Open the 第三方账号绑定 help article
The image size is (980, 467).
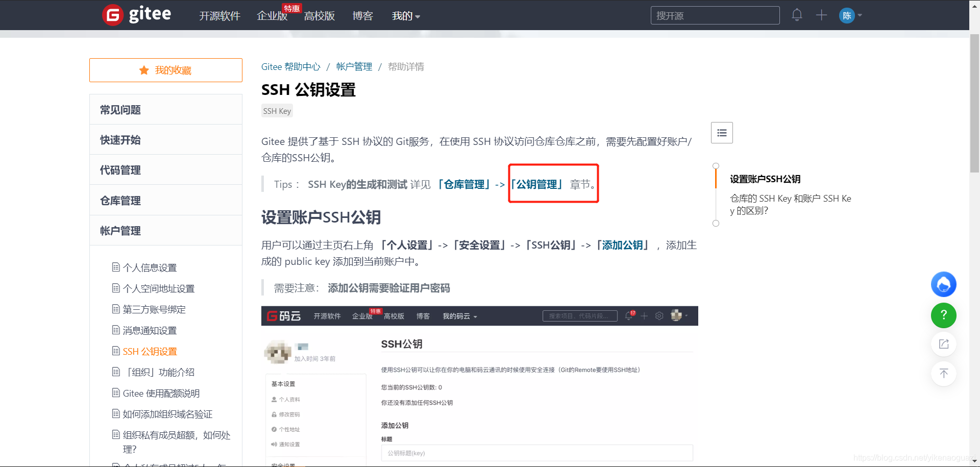154,309
